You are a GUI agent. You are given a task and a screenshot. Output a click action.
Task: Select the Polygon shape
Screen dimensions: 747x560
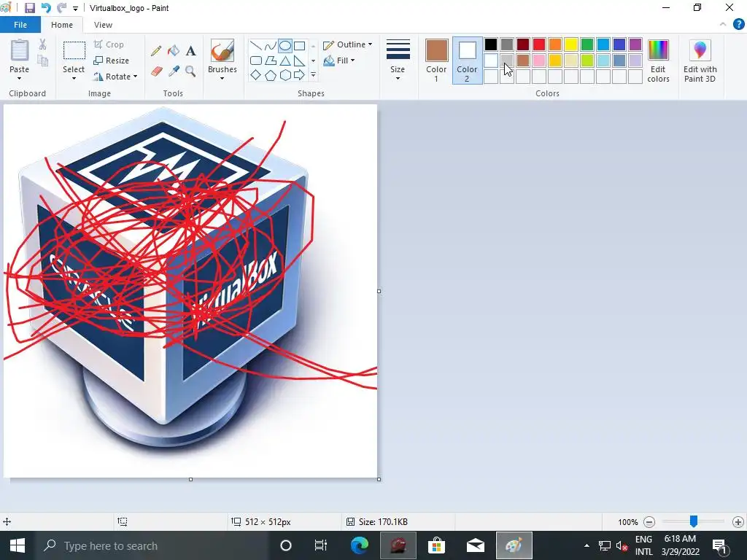[271, 61]
